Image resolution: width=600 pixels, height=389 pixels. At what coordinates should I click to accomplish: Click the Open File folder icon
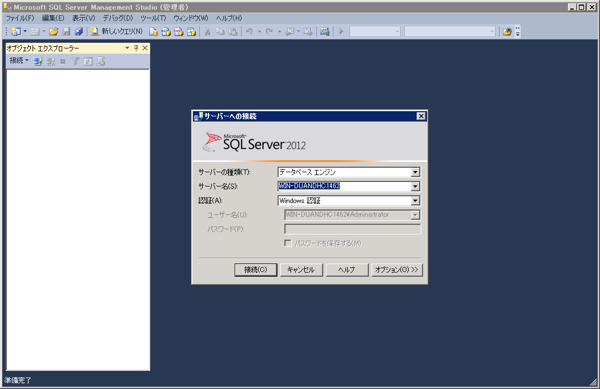[x=54, y=32]
